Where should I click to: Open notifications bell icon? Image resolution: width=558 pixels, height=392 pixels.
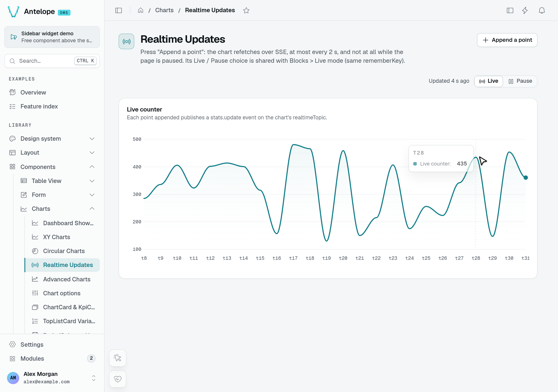click(x=542, y=10)
